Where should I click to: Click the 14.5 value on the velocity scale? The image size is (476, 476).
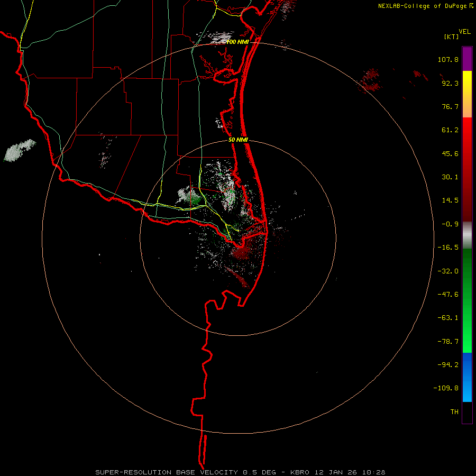click(450, 200)
